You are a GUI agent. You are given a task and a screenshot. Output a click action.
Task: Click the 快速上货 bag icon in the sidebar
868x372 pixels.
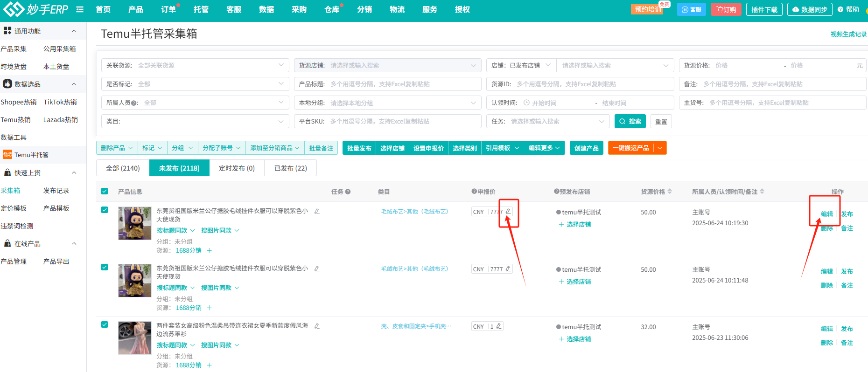pos(7,172)
